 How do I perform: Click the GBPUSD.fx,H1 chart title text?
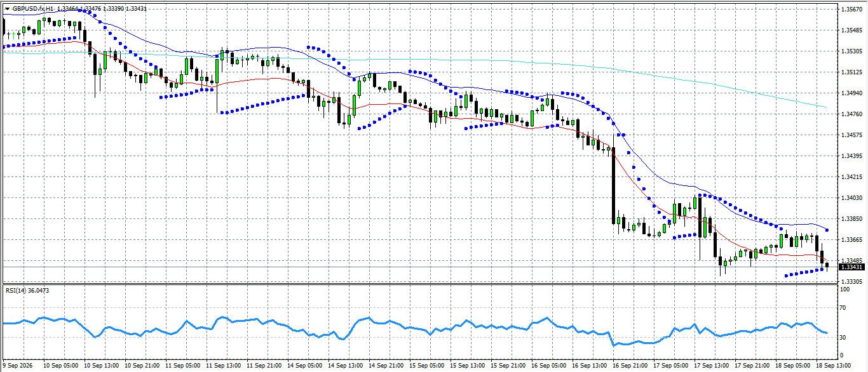pyautogui.click(x=32, y=8)
